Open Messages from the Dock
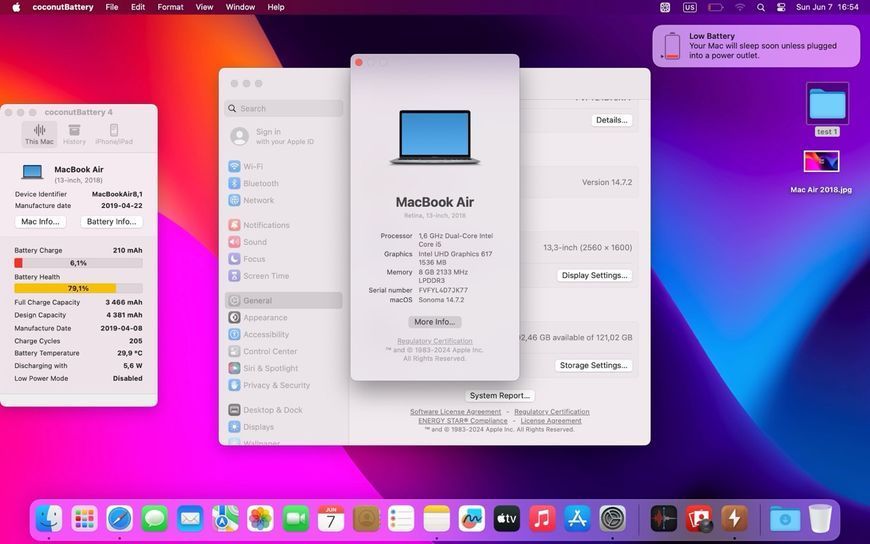Screen dimensions: 870x544 [x=155, y=519]
